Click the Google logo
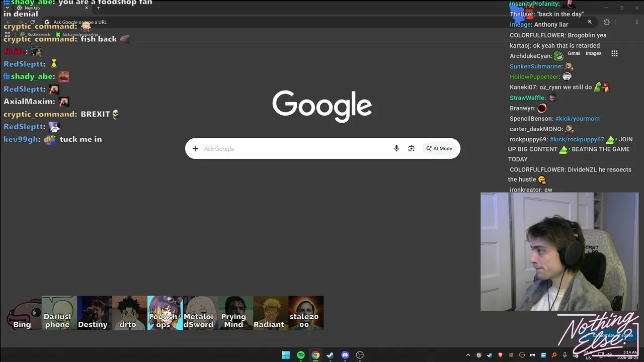The width and height of the screenshot is (644, 362). pyautogui.click(x=322, y=106)
